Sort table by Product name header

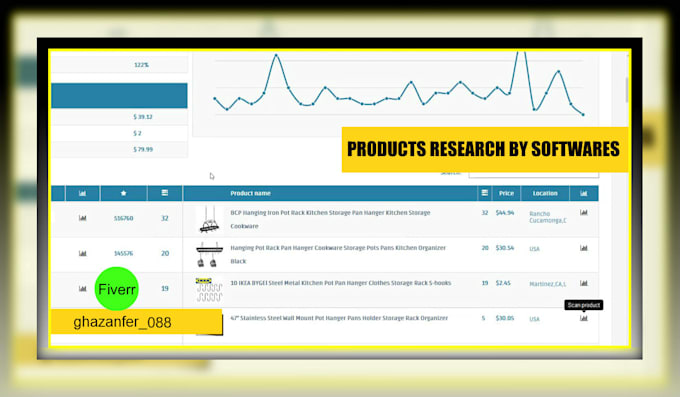pyautogui.click(x=250, y=193)
